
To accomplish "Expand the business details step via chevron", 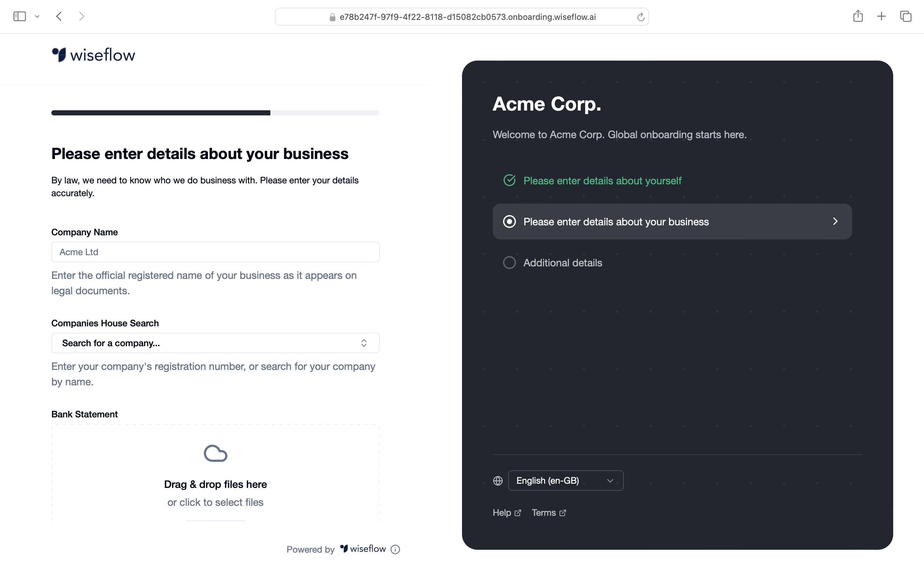I will point(835,221).
